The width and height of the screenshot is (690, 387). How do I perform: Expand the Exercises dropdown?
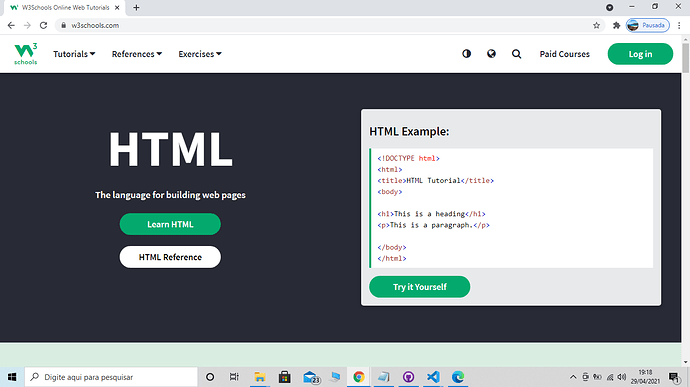pyautogui.click(x=200, y=54)
